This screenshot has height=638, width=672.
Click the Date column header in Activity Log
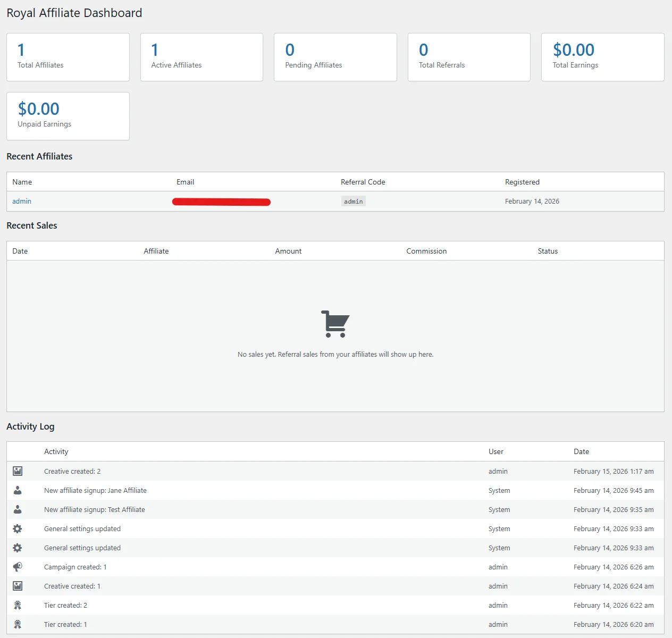click(581, 451)
